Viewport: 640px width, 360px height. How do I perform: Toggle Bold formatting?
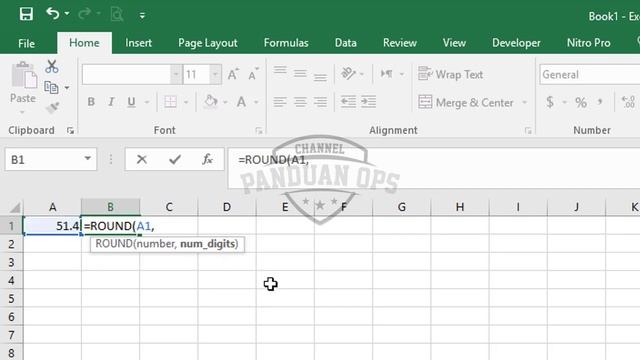(91, 102)
